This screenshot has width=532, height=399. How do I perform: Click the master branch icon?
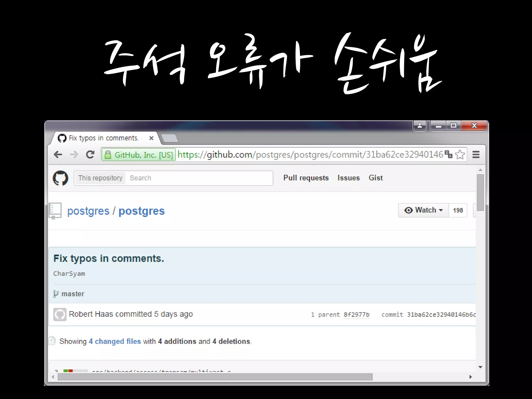[x=56, y=294]
